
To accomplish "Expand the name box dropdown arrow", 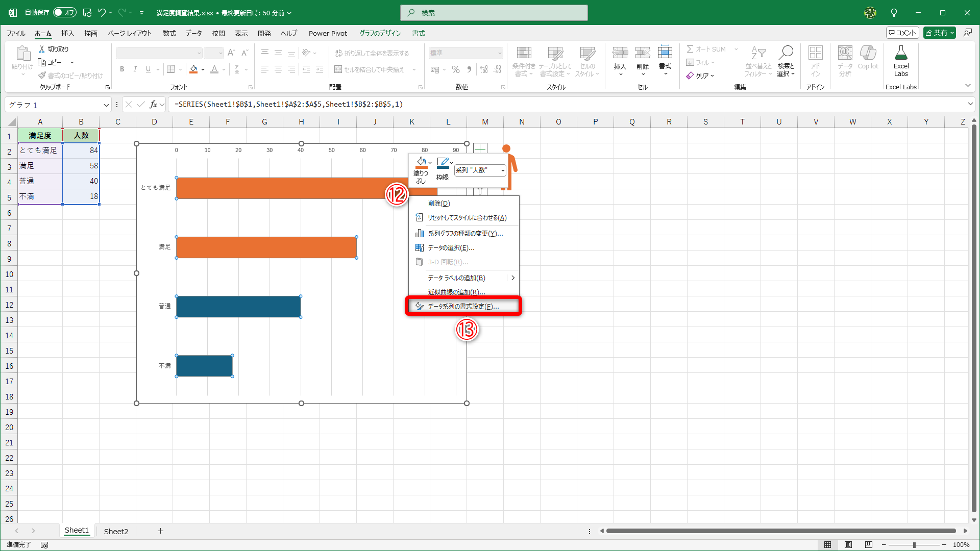I will (106, 105).
